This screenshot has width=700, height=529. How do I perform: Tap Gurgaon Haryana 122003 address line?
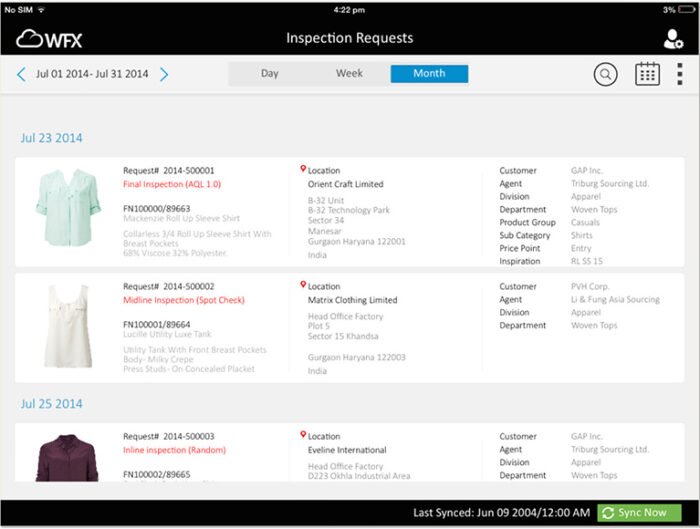click(356, 357)
